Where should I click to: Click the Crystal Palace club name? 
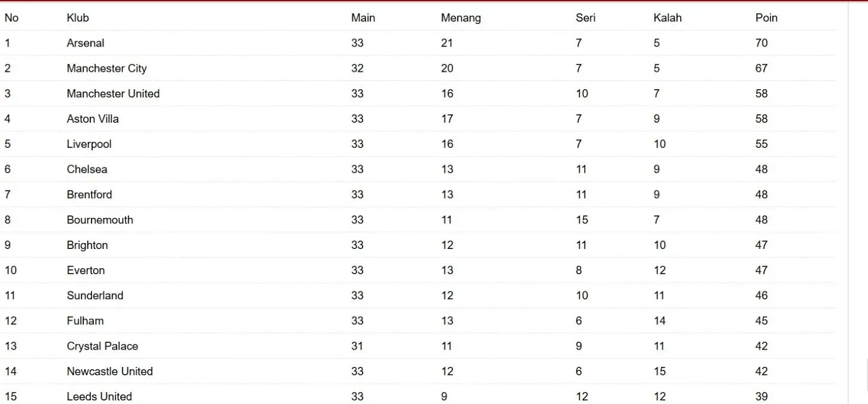[x=102, y=346]
